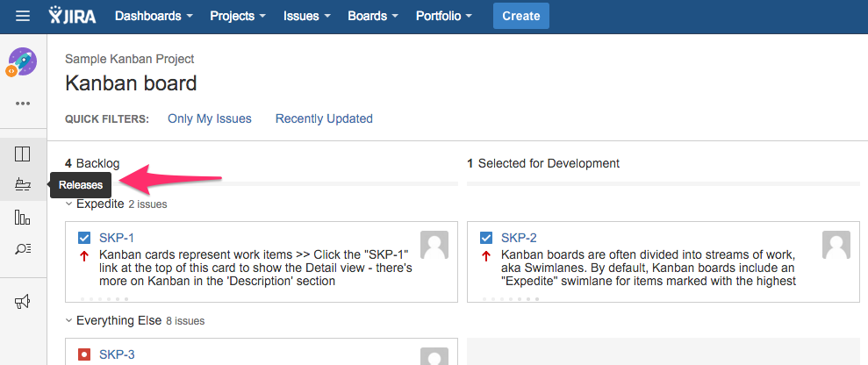The image size is (868, 365).
Task: Select the SKP-2 card description text
Action: pyautogui.click(x=649, y=268)
